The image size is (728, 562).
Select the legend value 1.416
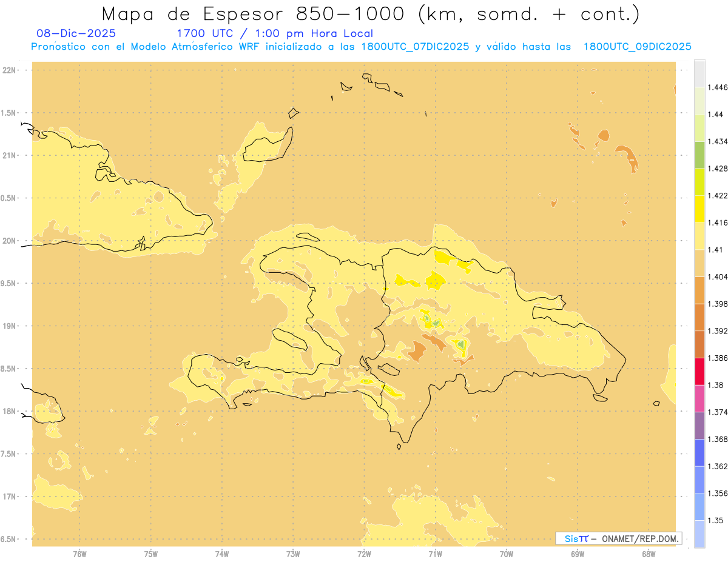pyautogui.click(x=718, y=222)
